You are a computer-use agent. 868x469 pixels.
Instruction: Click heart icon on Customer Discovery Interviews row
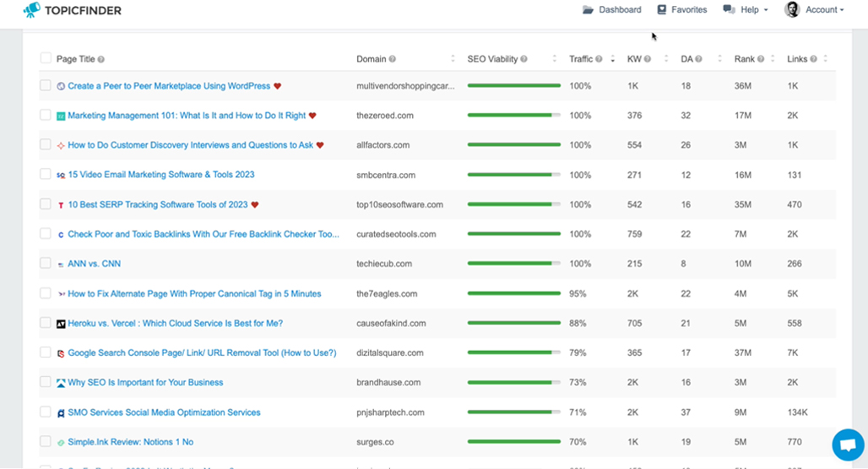pyautogui.click(x=320, y=145)
